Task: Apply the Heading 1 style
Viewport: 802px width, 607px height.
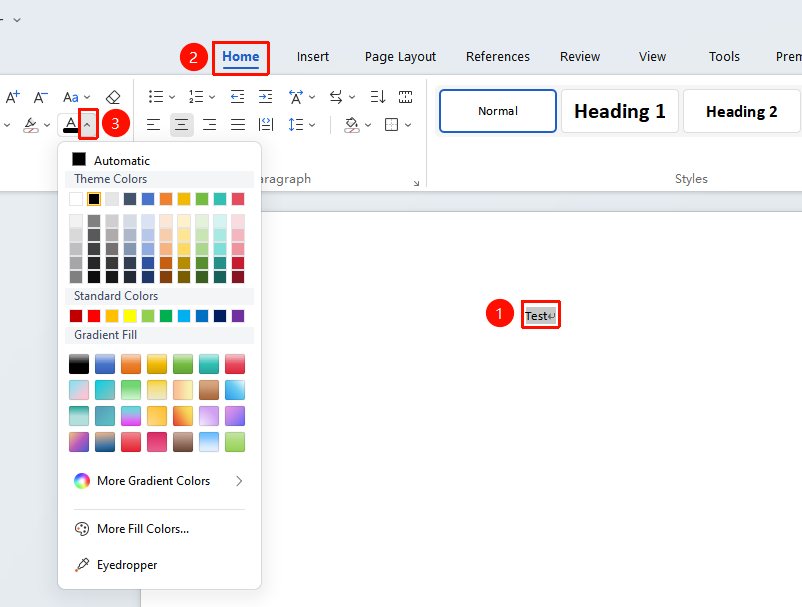Action: 620,111
